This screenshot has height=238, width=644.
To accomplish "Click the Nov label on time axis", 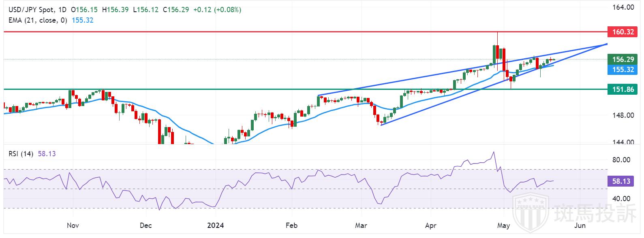I will 73,225.
